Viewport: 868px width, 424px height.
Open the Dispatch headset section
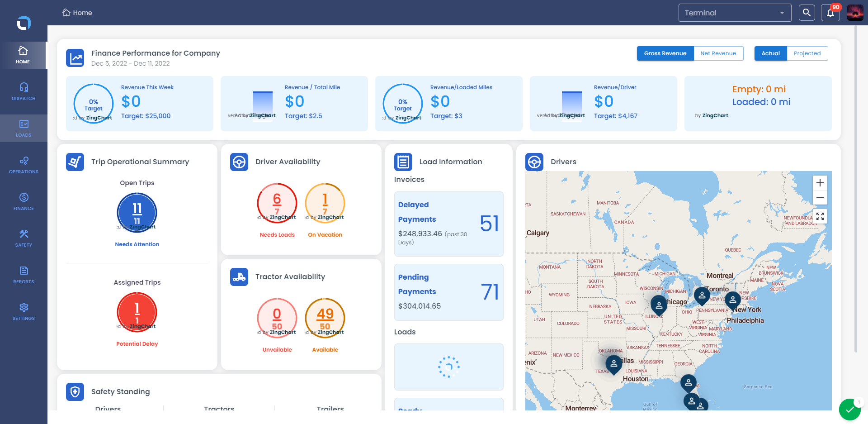tap(24, 92)
